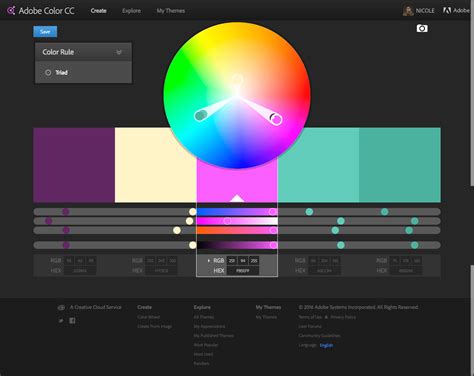
Task: Click the cream handle on the brightness slider row
Action: (x=192, y=245)
